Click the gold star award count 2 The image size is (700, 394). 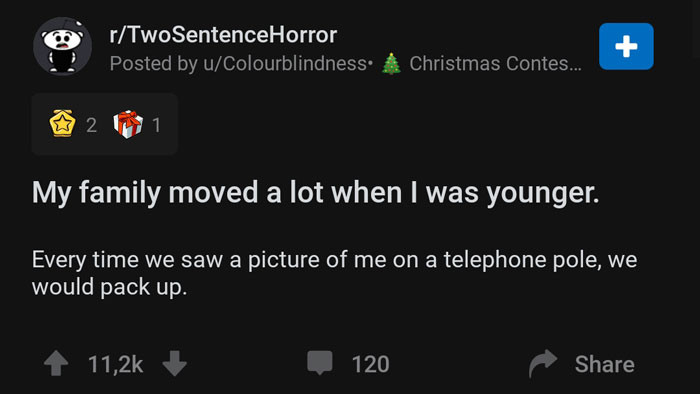pyautogui.click(x=92, y=125)
